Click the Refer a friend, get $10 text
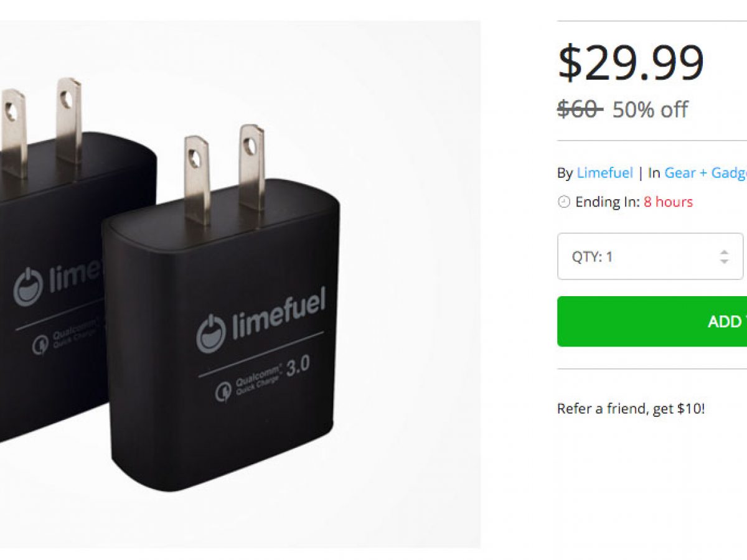This screenshot has height=560, width=747. pos(631,409)
